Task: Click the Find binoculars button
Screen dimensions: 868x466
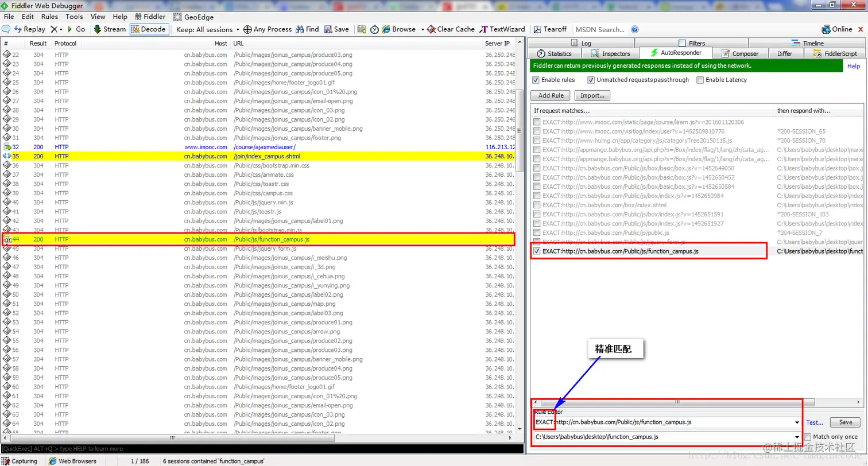Action: [x=307, y=29]
